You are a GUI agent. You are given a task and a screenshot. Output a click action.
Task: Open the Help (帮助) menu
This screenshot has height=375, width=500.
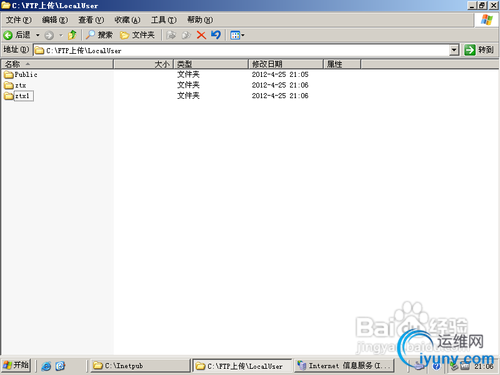[x=200, y=20]
